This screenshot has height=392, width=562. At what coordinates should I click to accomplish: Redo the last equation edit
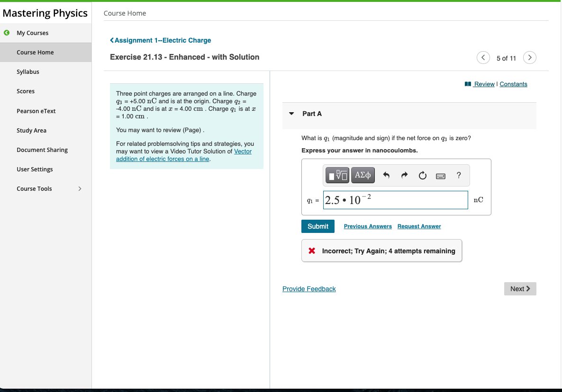(404, 175)
